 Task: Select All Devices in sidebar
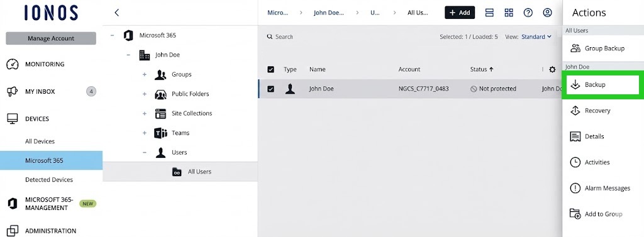click(40, 141)
